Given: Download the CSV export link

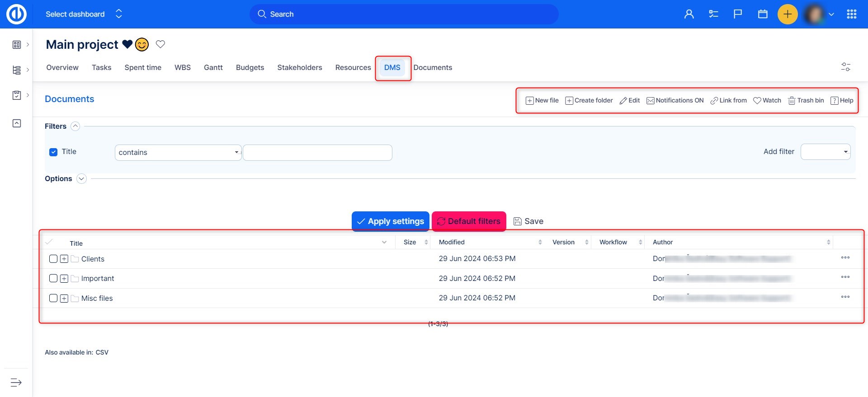Looking at the screenshot, I should click(102, 352).
